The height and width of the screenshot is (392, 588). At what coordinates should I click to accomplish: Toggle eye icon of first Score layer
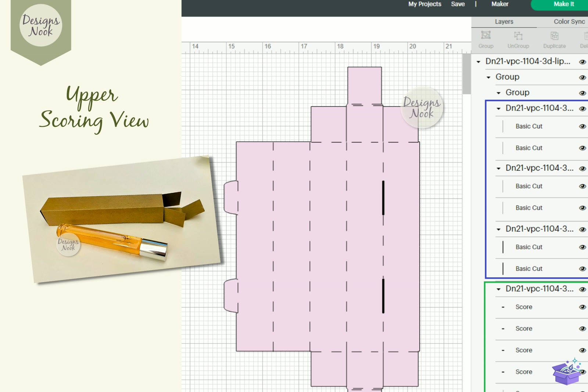click(x=582, y=307)
